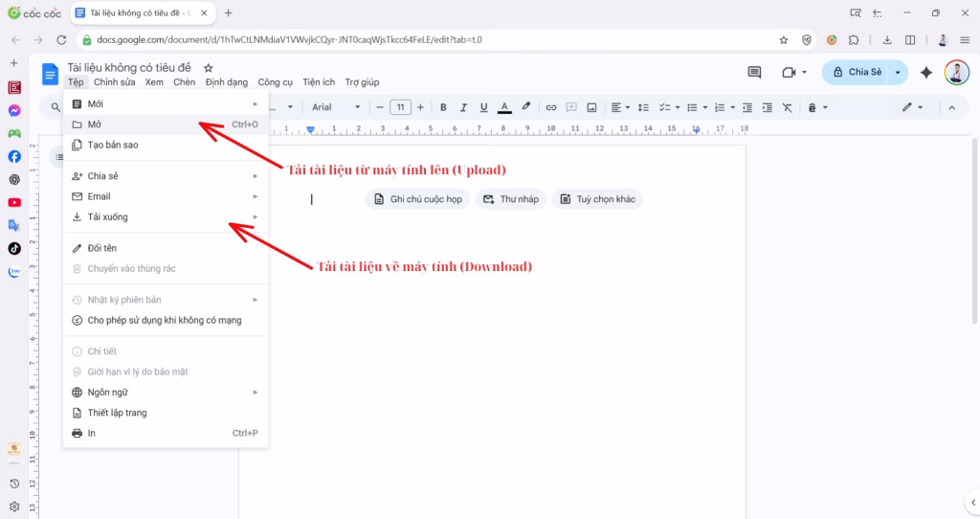Open browser history sidebar icon

14,484
